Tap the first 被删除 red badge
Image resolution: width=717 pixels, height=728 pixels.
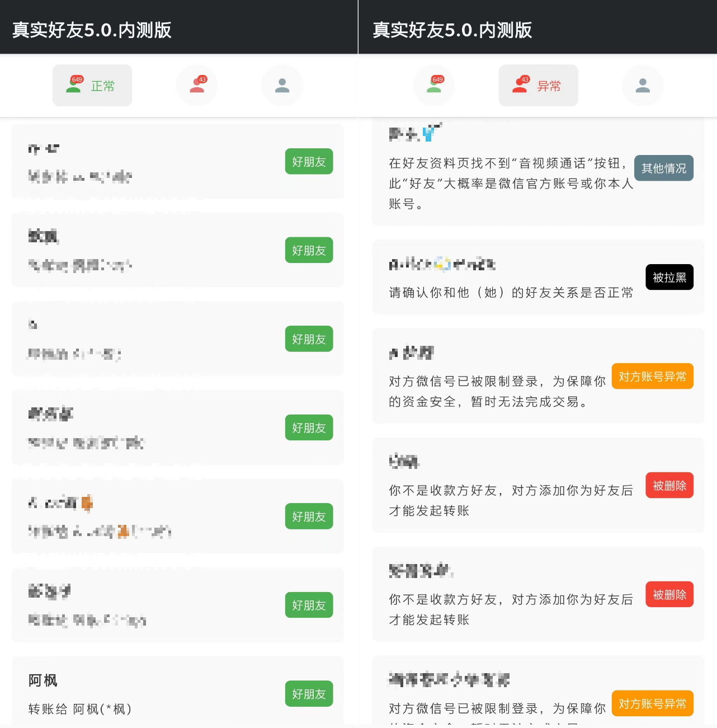click(669, 485)
